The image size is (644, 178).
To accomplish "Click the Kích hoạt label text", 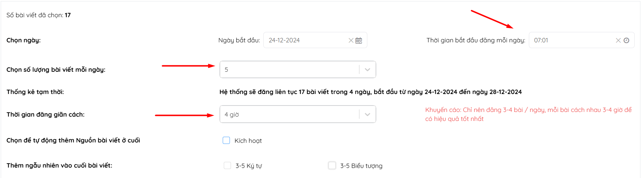I will point(248,141).
